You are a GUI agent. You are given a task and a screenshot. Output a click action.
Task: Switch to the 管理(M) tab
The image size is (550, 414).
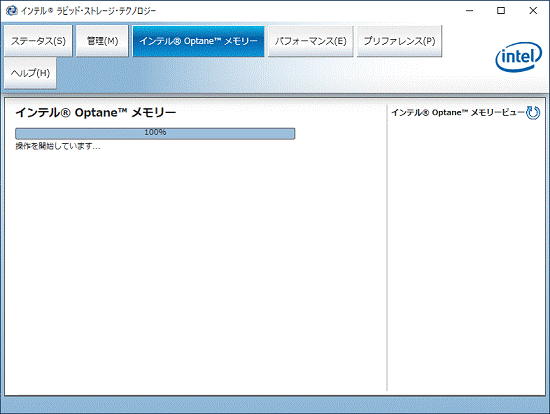(x=102, y=41)
